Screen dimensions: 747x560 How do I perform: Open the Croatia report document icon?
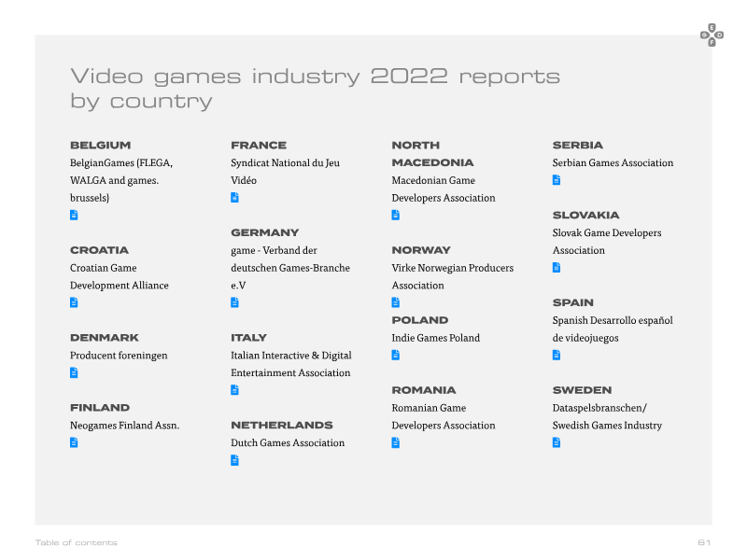point(74,302)
